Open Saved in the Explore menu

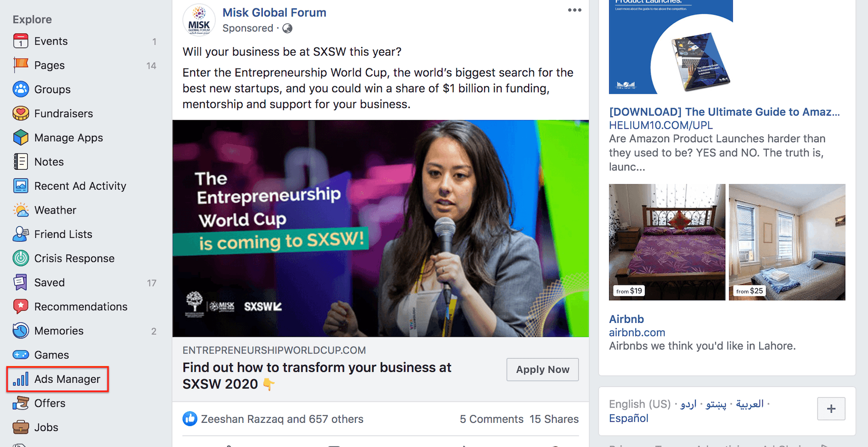(x=49, y=282)
